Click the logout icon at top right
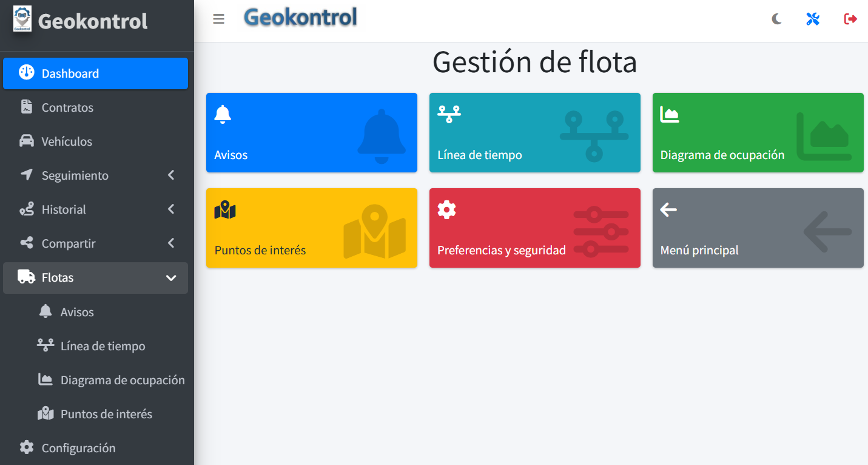This screenshot has width=868, height=465. (850, 19)
